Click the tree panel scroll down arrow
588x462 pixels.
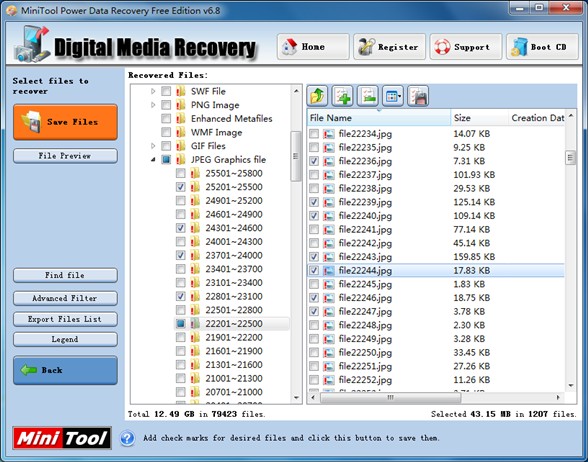point(296,398)
